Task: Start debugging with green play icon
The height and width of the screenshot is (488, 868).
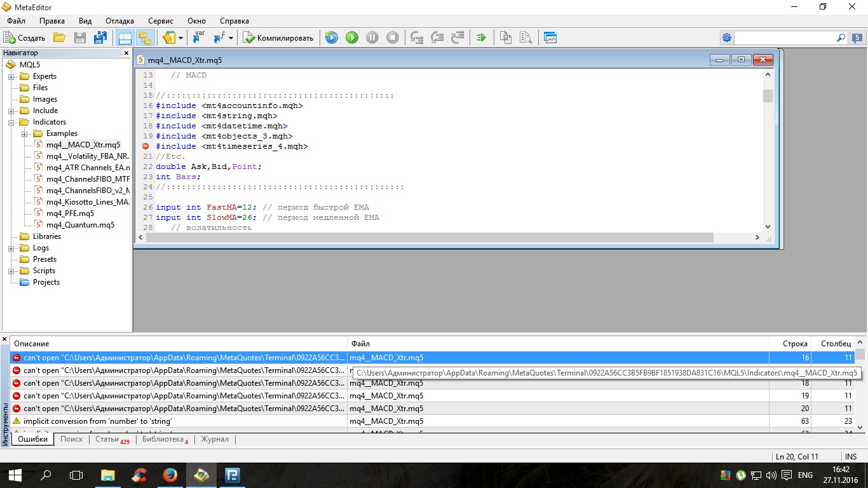Action: coord(352,38)
